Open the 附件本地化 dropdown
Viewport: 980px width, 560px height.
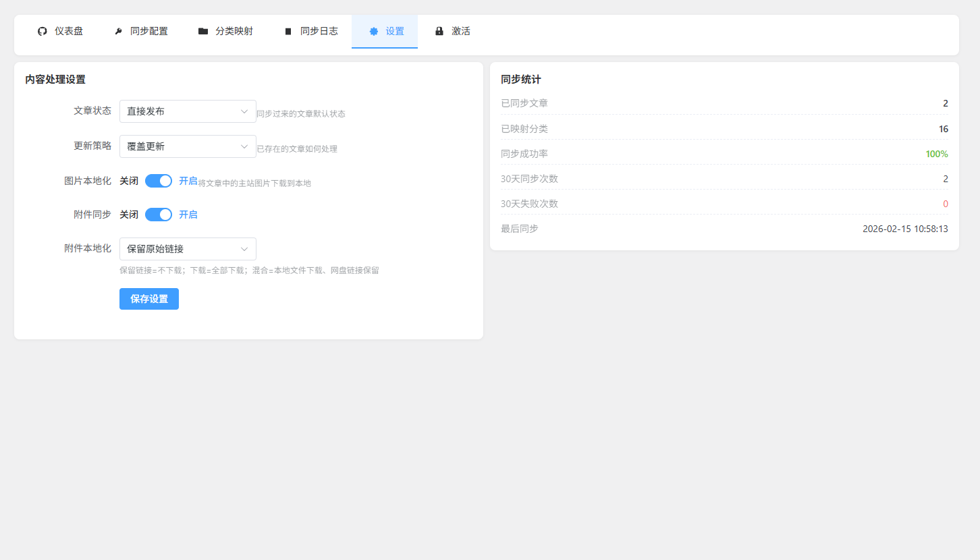(x=188, y=249)
